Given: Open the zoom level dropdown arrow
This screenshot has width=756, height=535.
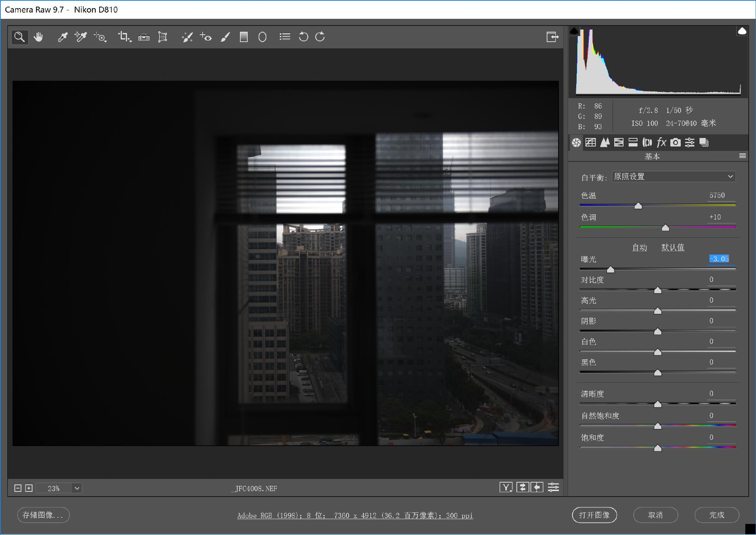Looking at the screenshot, I should click(77, 488).
